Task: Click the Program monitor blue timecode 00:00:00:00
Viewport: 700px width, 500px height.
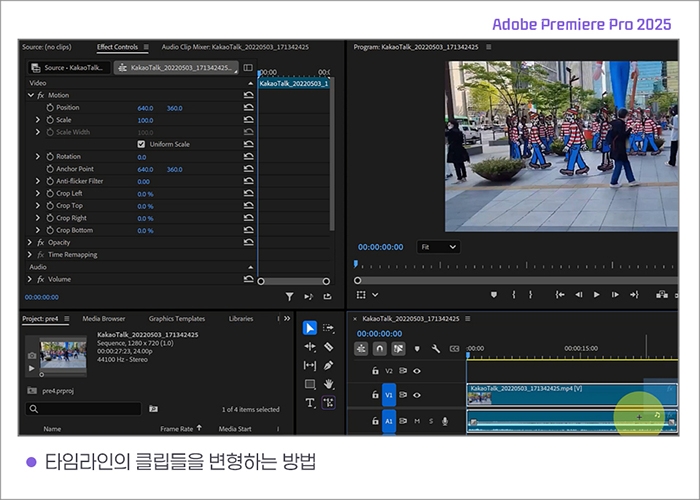Action: [380, 247]
